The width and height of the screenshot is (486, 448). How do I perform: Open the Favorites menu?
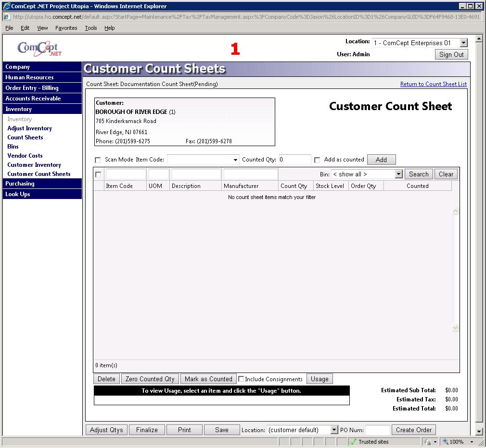pyautogui.click(x=66, y=28)
